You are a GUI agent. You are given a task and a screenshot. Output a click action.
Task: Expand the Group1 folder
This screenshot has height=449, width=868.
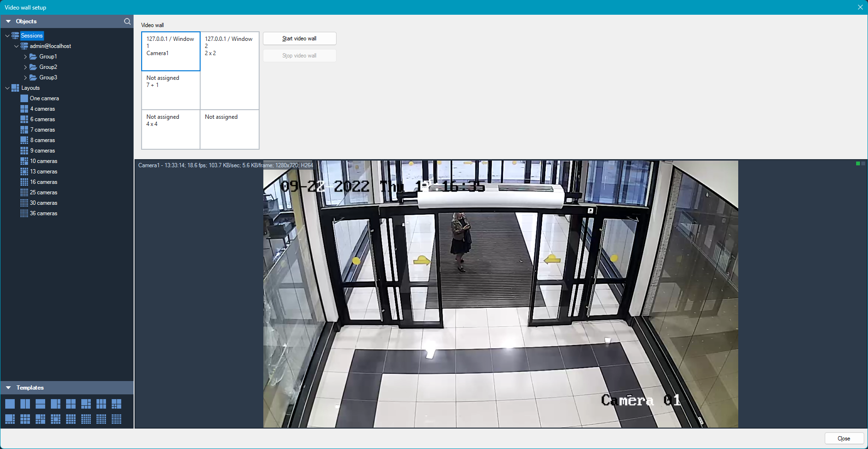click(x=25, y=57)
